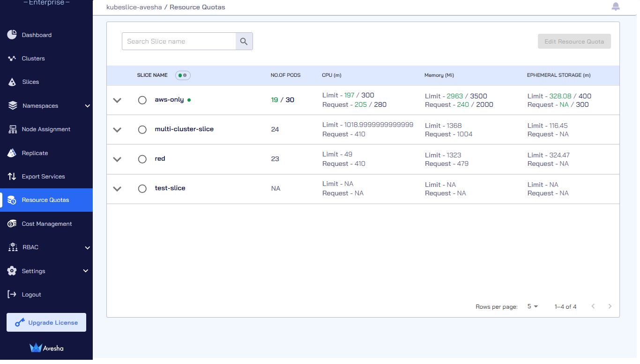Expand the aws-only row
This screenshot has width=640, height=364.
coord(117,100)
